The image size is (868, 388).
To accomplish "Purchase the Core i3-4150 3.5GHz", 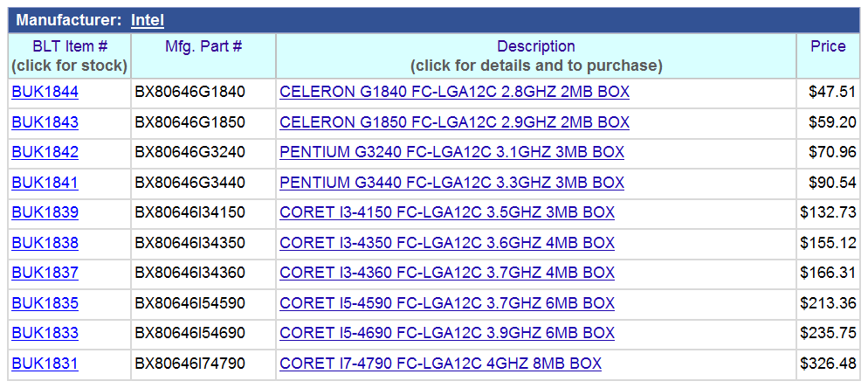I will coord(447,212).
